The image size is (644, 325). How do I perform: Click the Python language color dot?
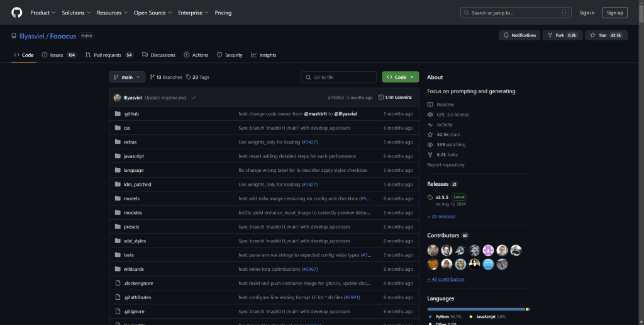tap(430, 317)
